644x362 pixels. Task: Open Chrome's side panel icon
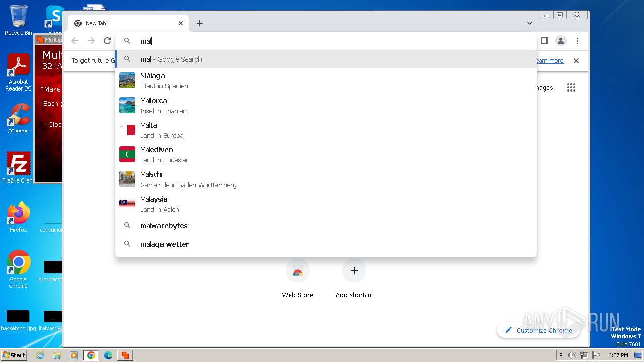point(544,41)
